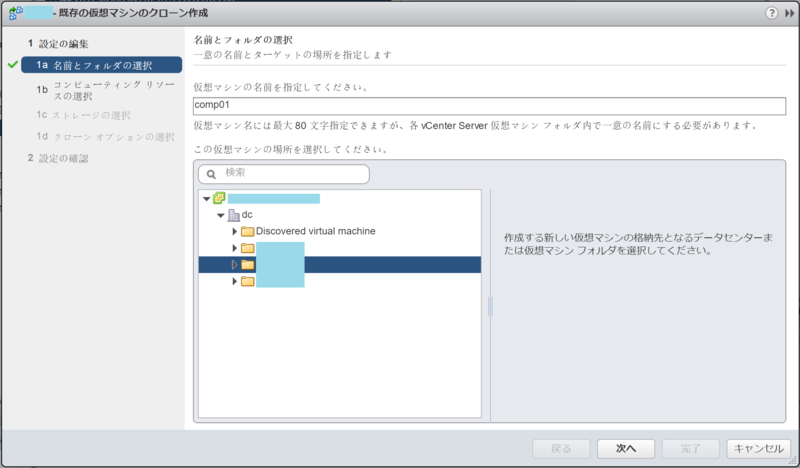Image resolution: width=800 pixels, height=468 pixels.
Task: Collapse the vCenter root tree node
Action: pos(207,199)
